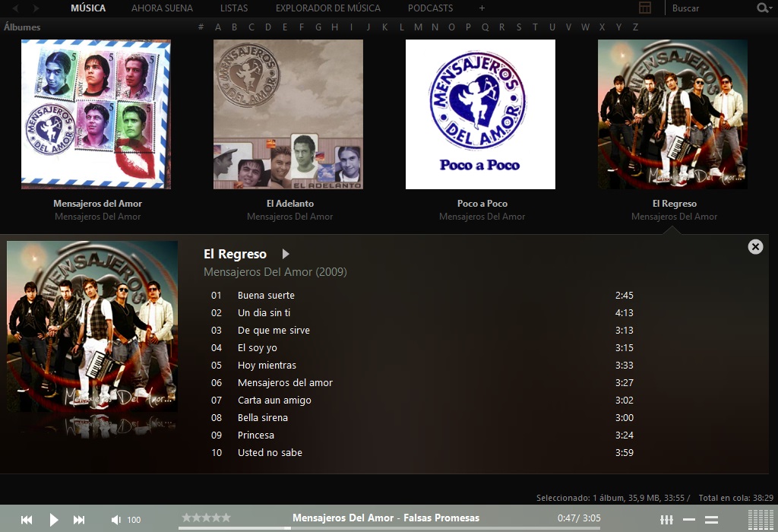Click Mensajeros Del Amor (2009) artist line

pyautogui.click(x=275, y=272)
